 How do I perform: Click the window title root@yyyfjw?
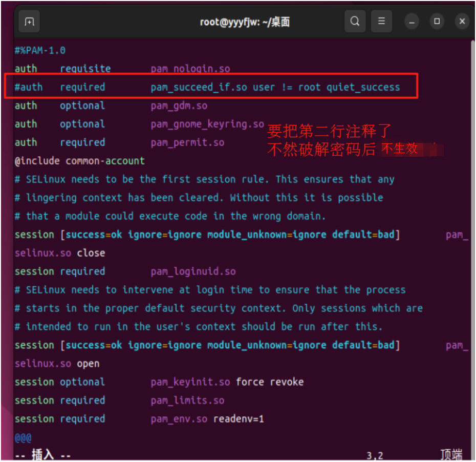point(245,22)
